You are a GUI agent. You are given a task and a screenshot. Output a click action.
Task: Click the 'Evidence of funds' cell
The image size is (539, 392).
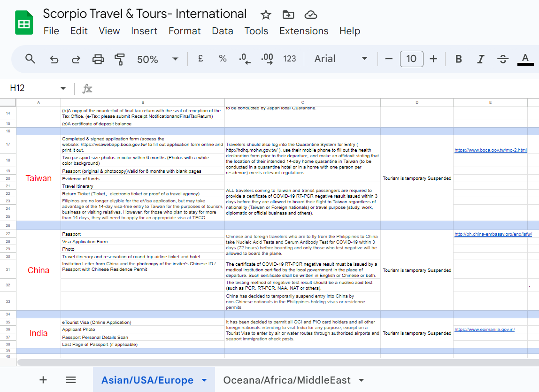tap(143, 178)
